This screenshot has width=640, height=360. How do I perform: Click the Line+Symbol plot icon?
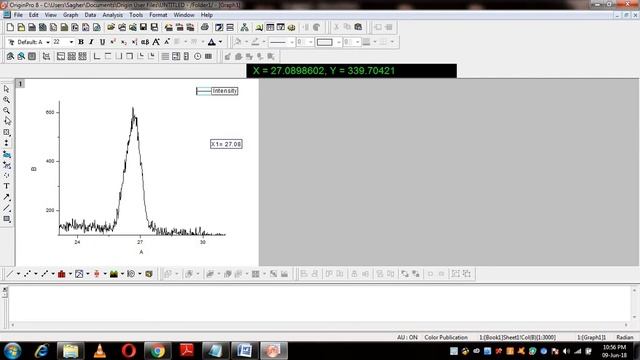(x=44, y=274)
